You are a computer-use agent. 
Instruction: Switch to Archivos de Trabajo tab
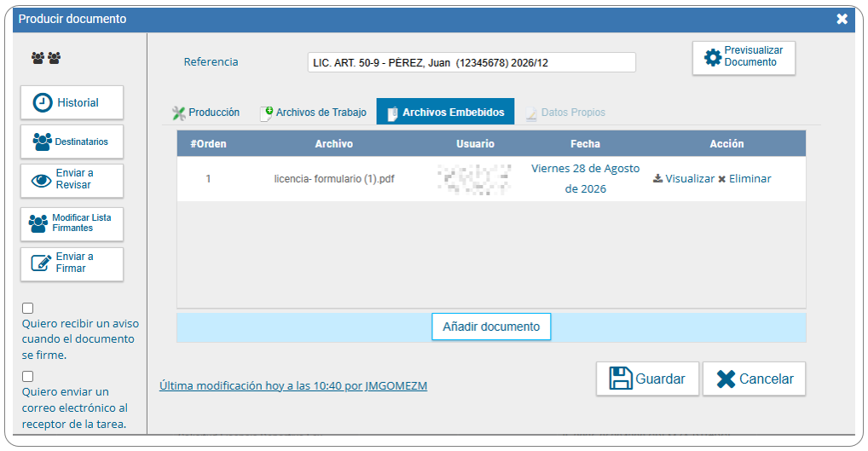click(313, 113)
